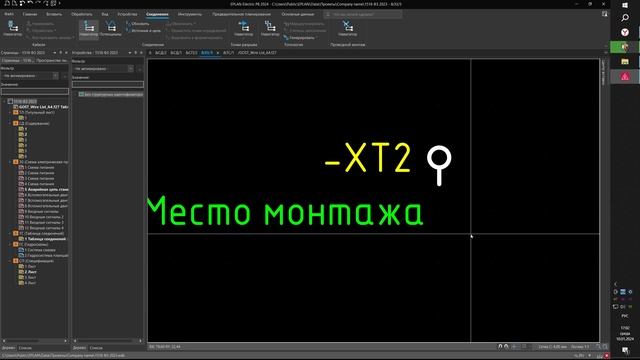Select the Соединения ribbon tab
This screenshot has width=640, height=360.
coord(157,14)
